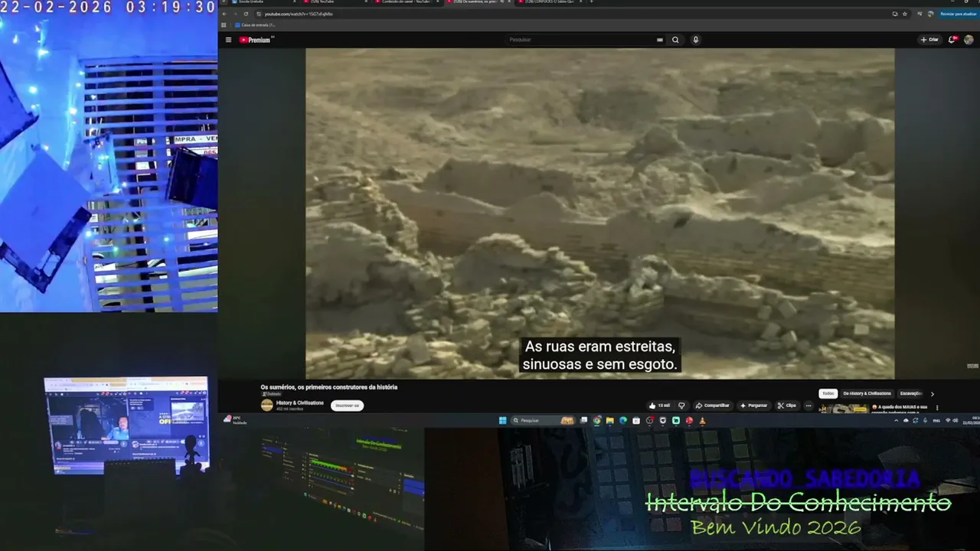Image resolution: width=980 pixels, height=551 pixels.
Task: Switch to Conteúdo do canal browser tab
Action: coord(409,2)
